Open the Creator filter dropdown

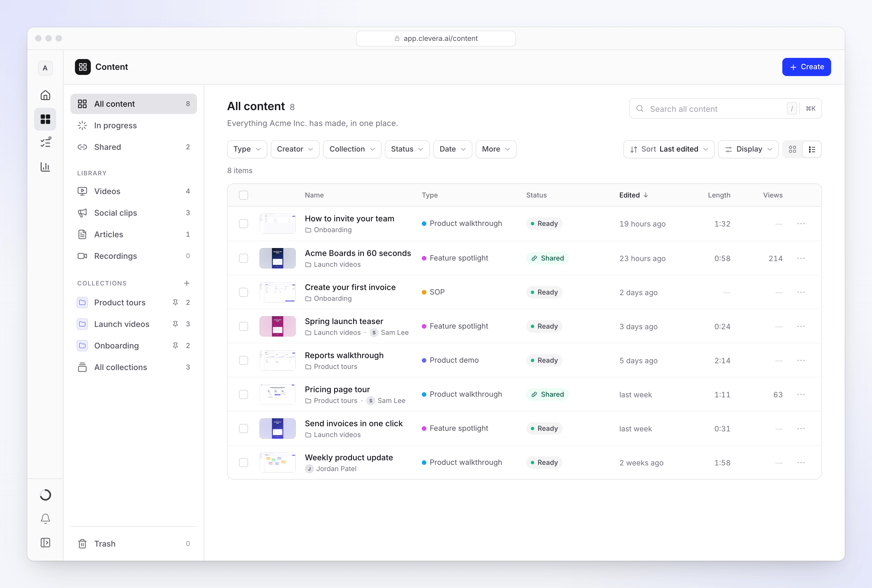click(295, 149)
